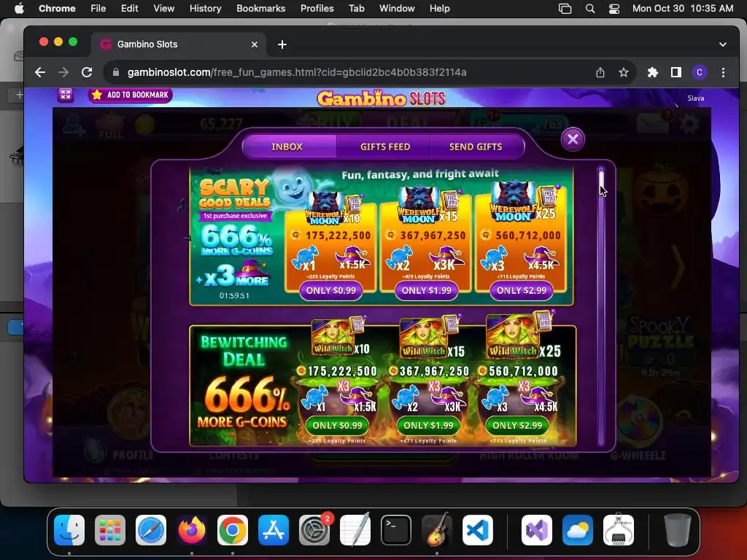Click Google Chrome in the Dock

coord(233,530)
